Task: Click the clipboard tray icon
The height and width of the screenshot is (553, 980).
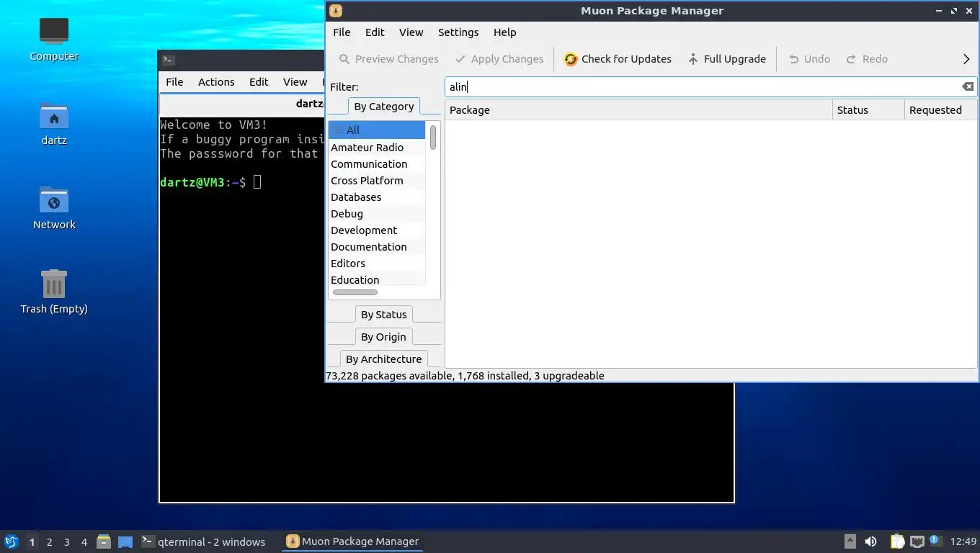Action: click(x=897, y=541)
